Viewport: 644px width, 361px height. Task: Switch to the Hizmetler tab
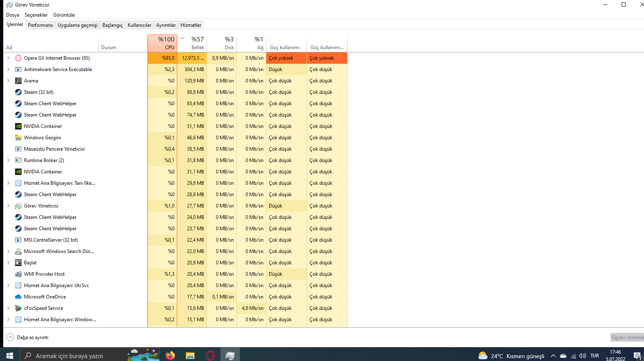tap(191, 25)
